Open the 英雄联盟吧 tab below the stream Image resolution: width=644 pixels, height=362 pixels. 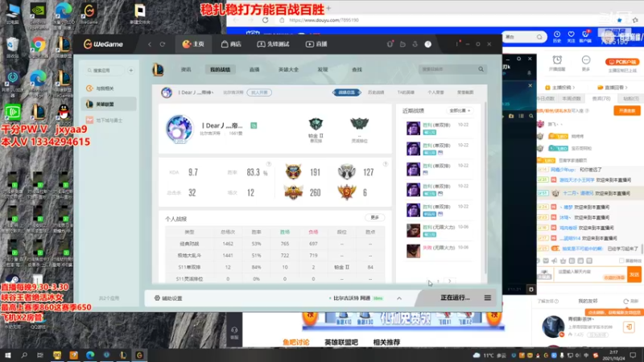click(x=341, y=342)
